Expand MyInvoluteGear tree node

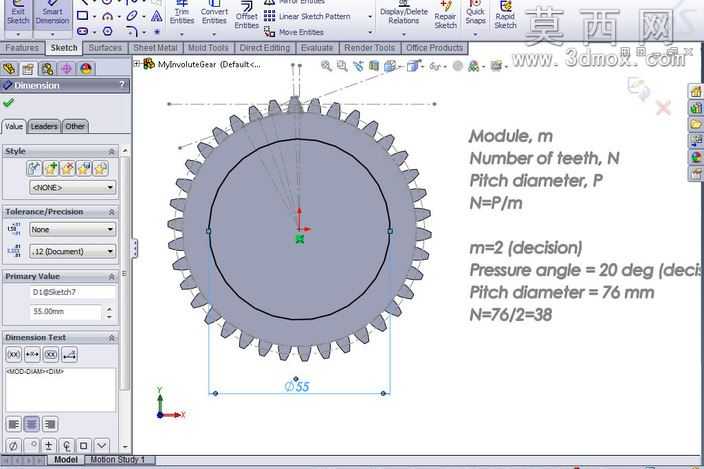click(136, 64)
